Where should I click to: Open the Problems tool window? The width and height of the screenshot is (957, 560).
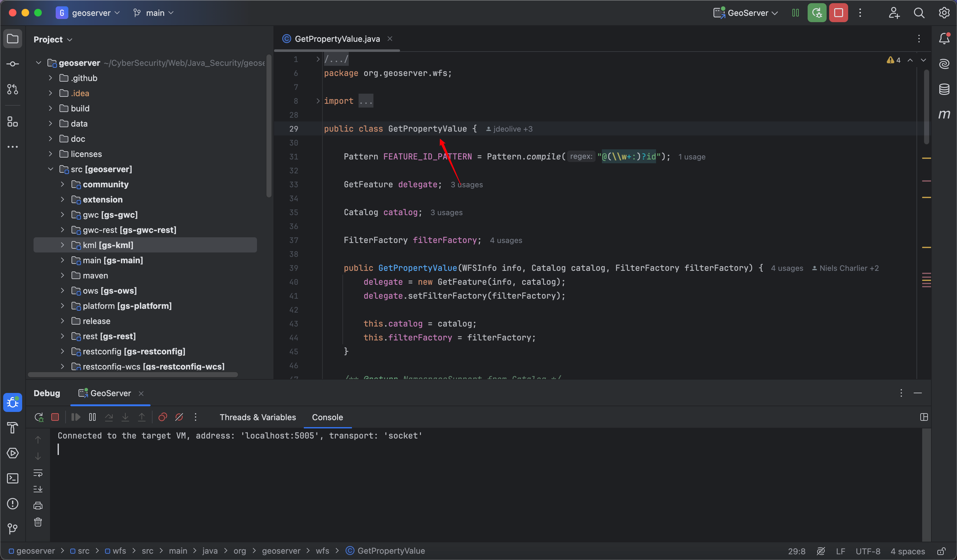click(x=13, y=504)
